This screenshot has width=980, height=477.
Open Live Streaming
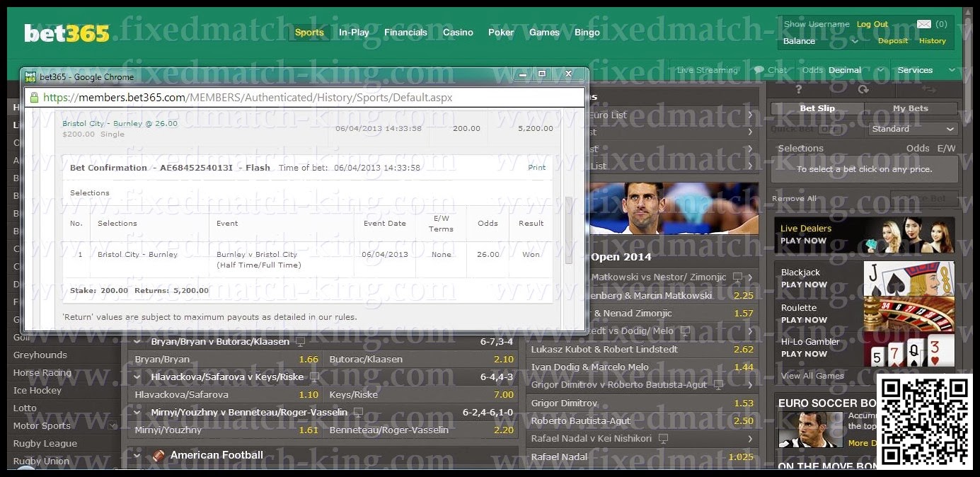click(707, 70)
